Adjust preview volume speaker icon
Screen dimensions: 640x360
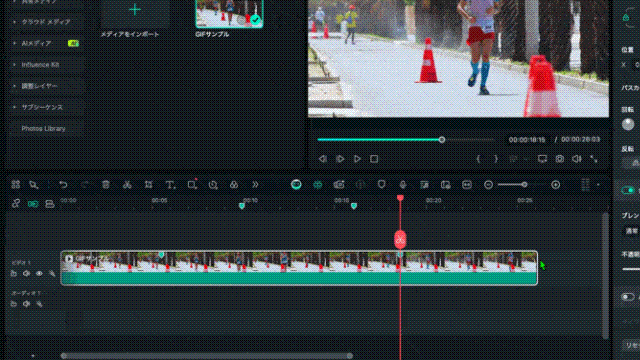coord(576,159)
